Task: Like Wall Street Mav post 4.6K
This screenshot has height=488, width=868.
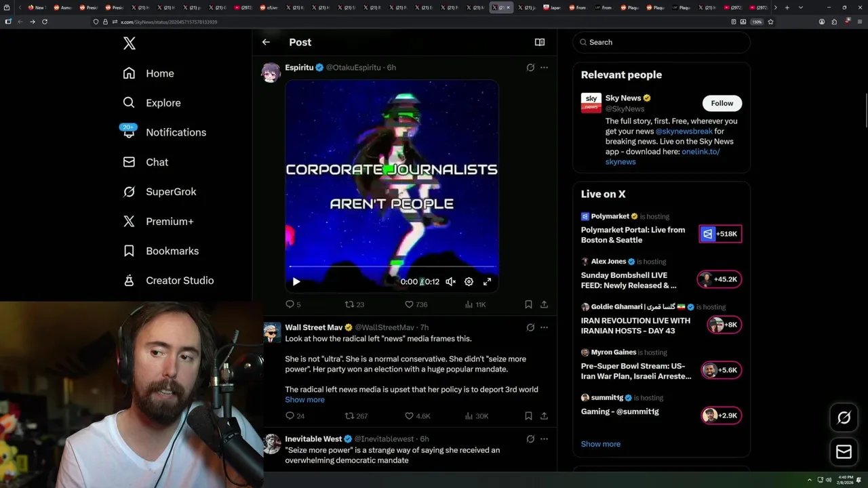Action: [417, 415]
